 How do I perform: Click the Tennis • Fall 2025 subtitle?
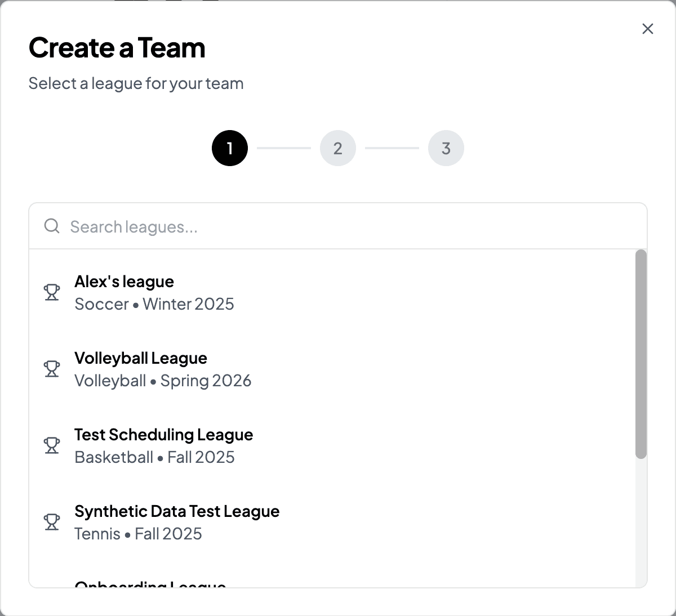coord(138,534)
